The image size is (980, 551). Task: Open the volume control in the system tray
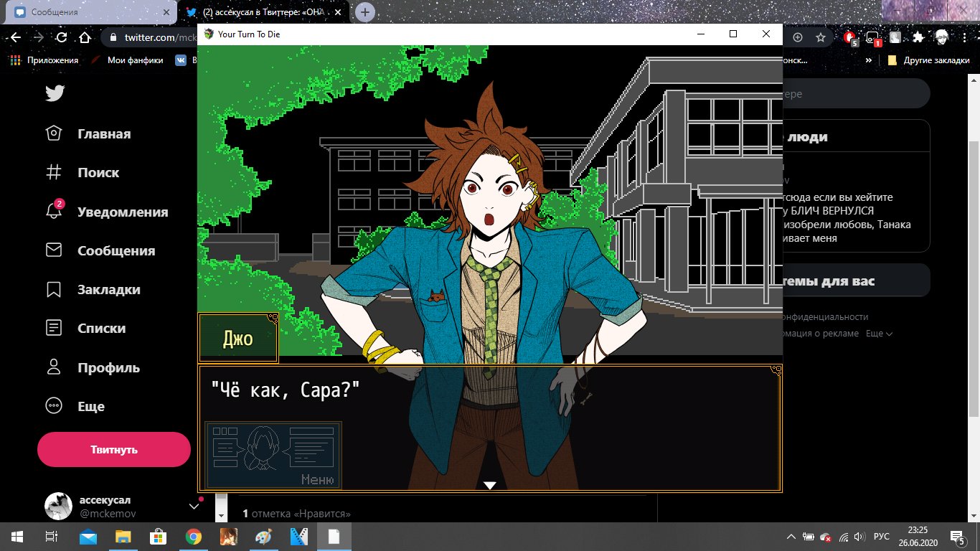[860, 537]
